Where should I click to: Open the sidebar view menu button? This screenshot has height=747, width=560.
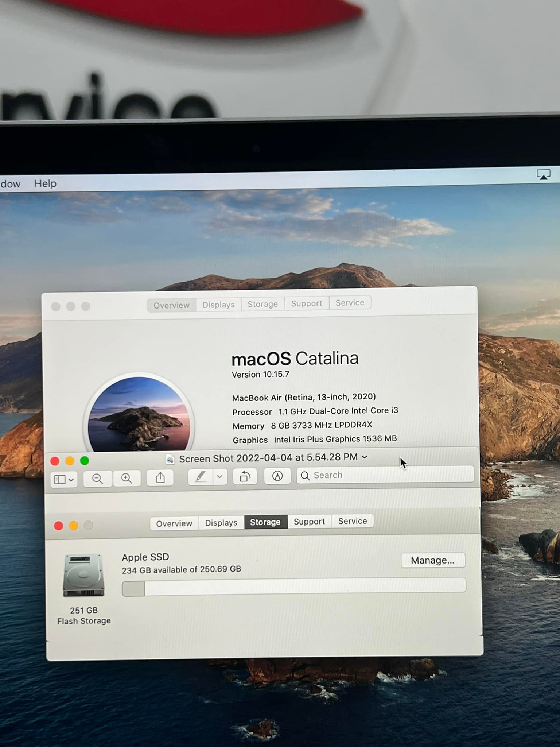tap(64, 479)
